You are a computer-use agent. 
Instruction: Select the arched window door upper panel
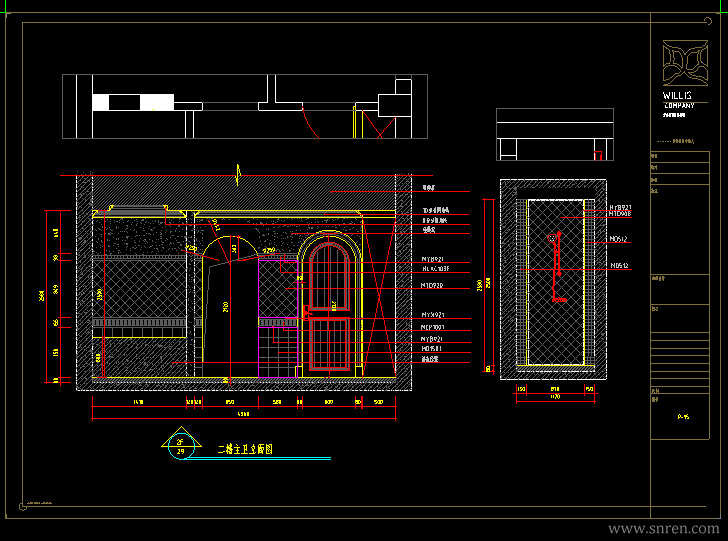coord(329,277)
